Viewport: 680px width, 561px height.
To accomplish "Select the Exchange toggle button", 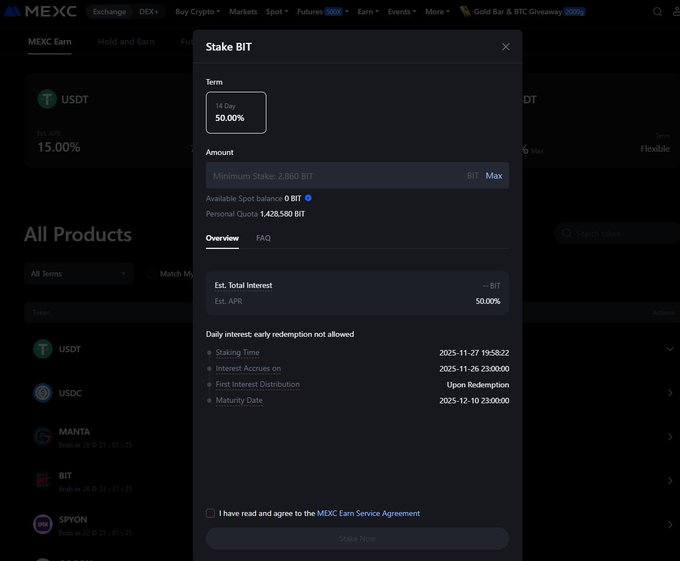I will pyautogui.click(x=109, y=12).
